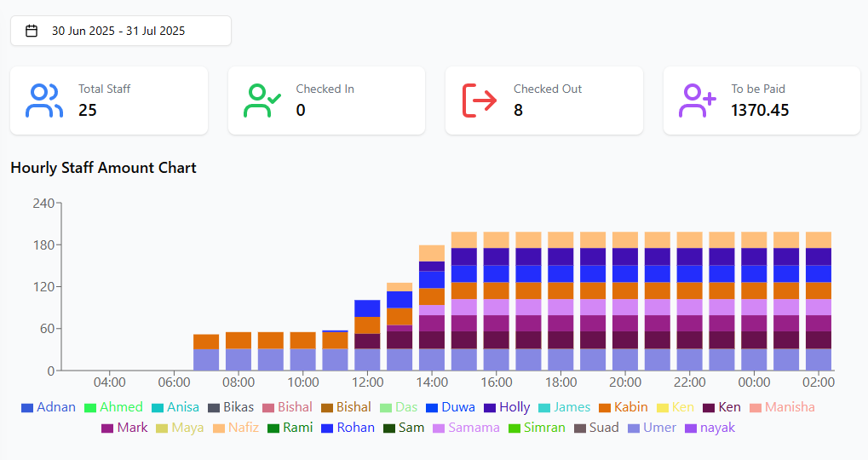
Task: Open the 30 Jun – 31 Jul date range picker
Action: pyautogui.click(x=120, y=31)
